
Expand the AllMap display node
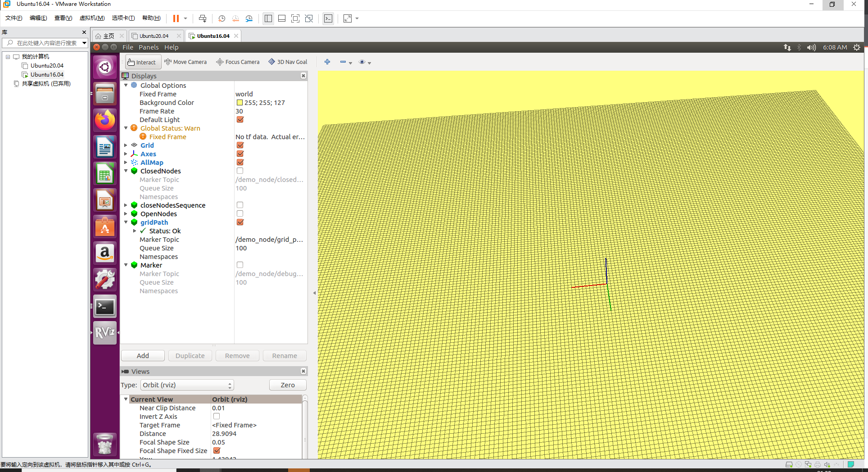126,162
